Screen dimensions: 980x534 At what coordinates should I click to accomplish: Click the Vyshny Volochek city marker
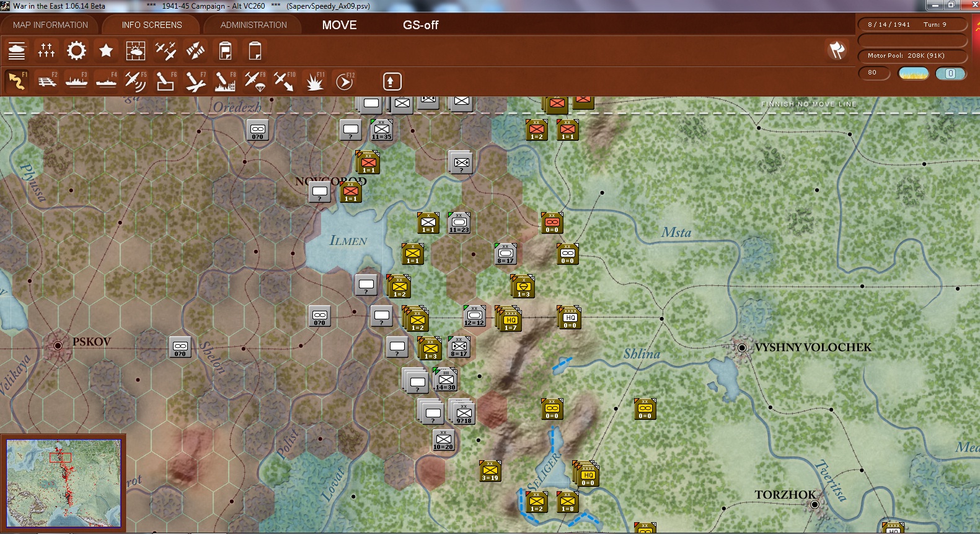[741, 348]
